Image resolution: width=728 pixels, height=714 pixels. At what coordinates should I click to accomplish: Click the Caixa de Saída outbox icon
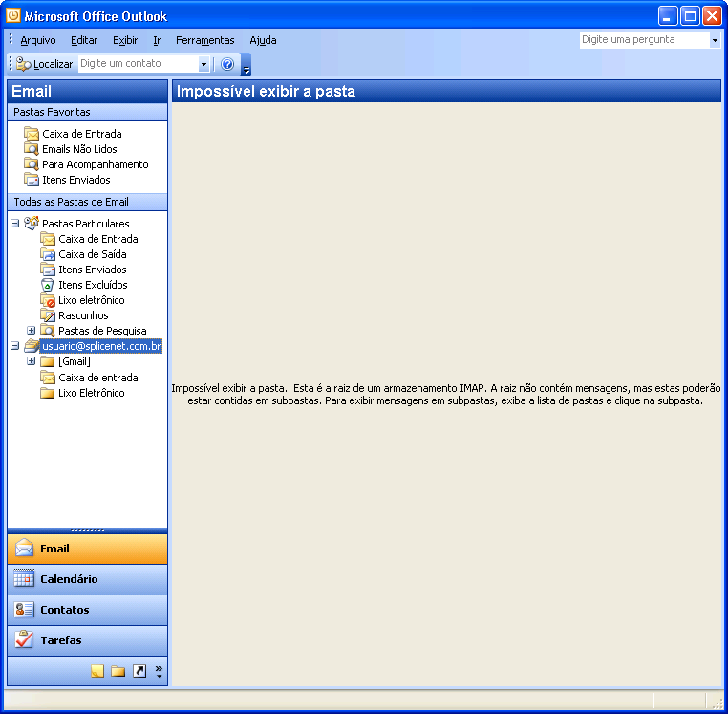(48, 254)
